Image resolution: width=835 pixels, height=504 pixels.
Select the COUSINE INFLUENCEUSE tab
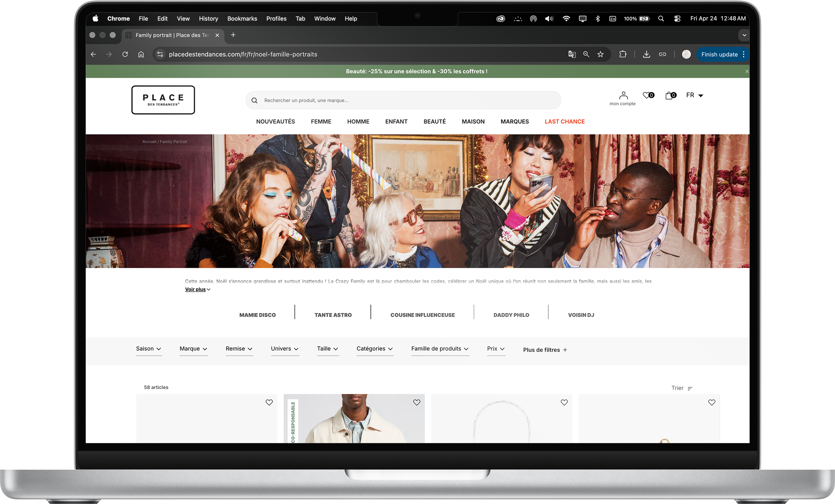[422, 315]
